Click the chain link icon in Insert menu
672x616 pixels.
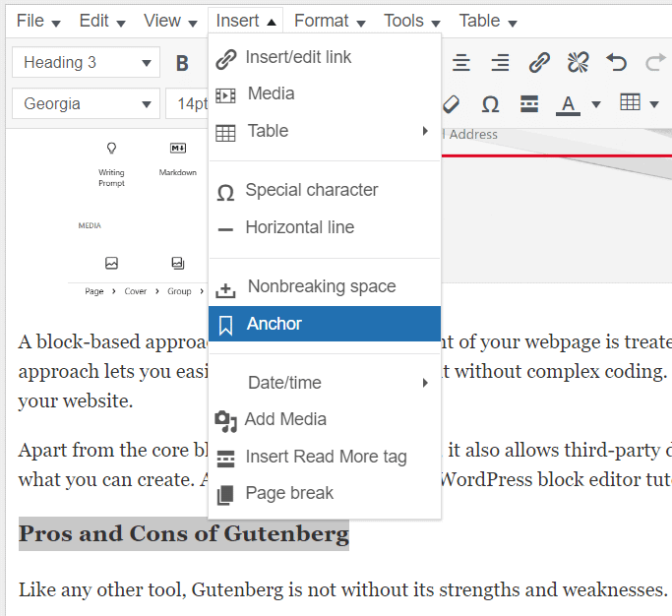point(226,59)
